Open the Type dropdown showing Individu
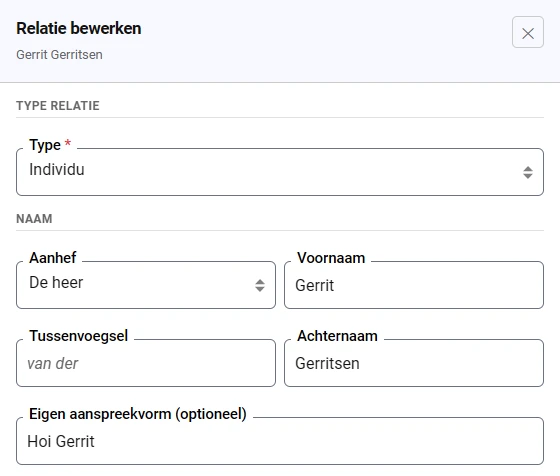The image size is (560, 476). click(x=280, y=172)
